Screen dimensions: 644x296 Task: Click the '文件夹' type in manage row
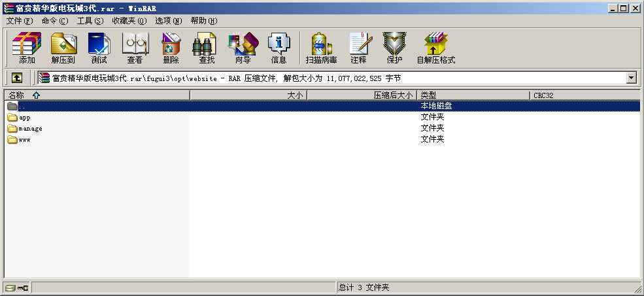pos(432,129)
